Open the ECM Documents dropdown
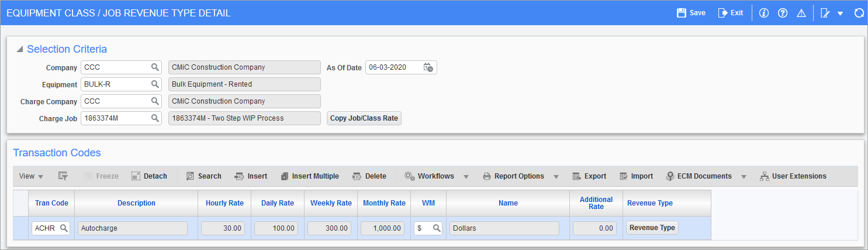Screen dimensions: 868x250 pyautogui.click(x=743, y=176)
